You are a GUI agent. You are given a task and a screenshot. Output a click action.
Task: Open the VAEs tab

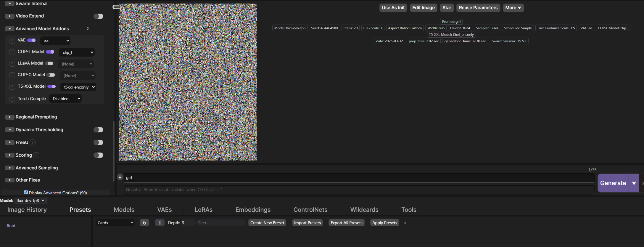[165, 210]
